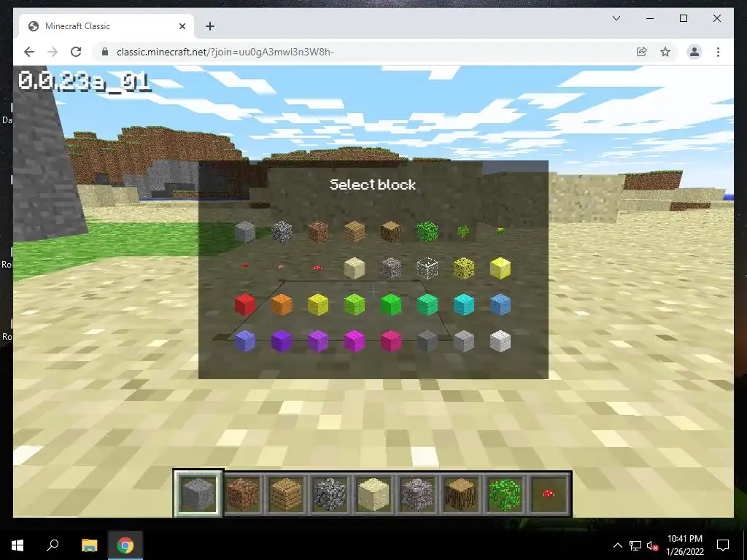Launch File Explorer from the taskbar
Image resolution: width=747 pixels, height=560 pixels.
(x=89, y=545)
